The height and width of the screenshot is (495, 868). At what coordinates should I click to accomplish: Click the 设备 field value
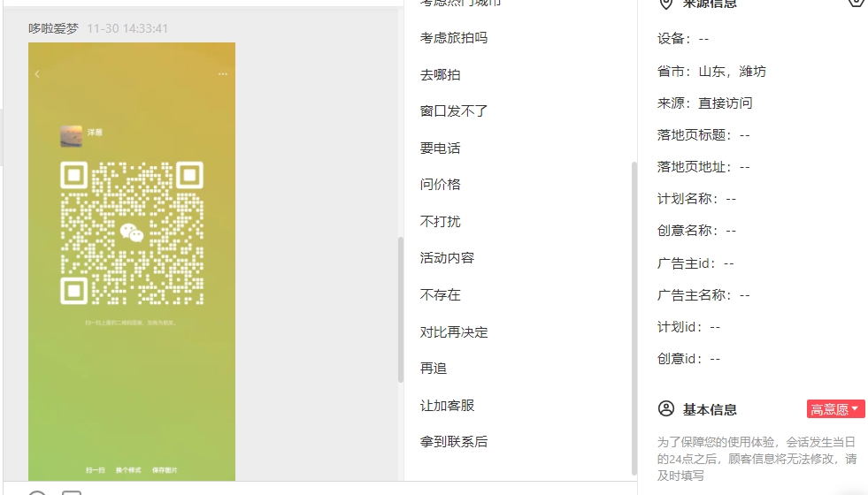(703, 39)
